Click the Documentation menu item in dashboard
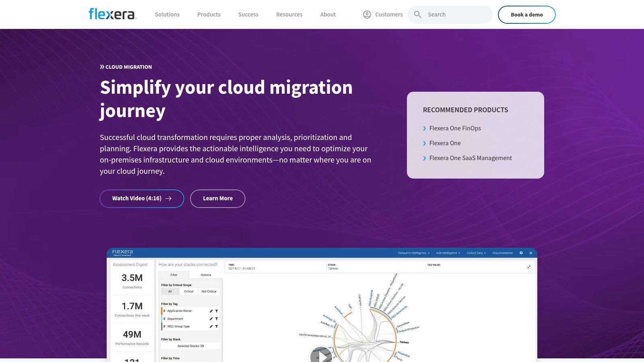The image size is (644, 362). coord(503,253)
